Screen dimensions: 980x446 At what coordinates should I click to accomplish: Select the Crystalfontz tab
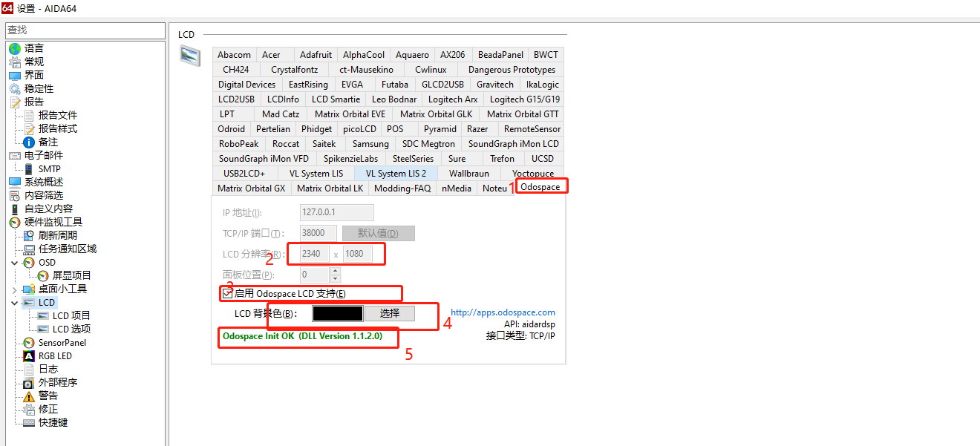point(294,69)
